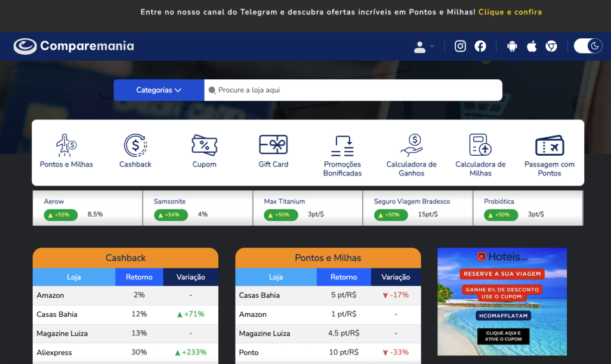Screen dimensions: 611x364
Task: Toggle the dark mode switch
Action: pos(588,46)
